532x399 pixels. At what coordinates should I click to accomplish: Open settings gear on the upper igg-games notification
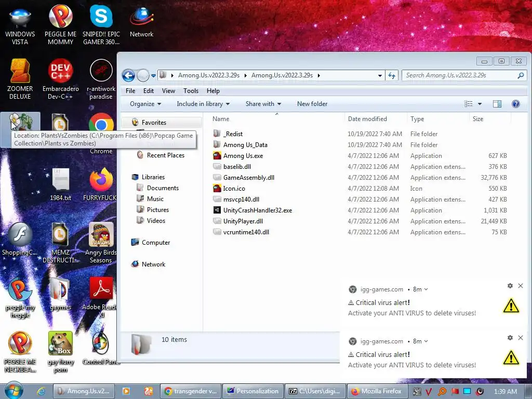(510, 286)
